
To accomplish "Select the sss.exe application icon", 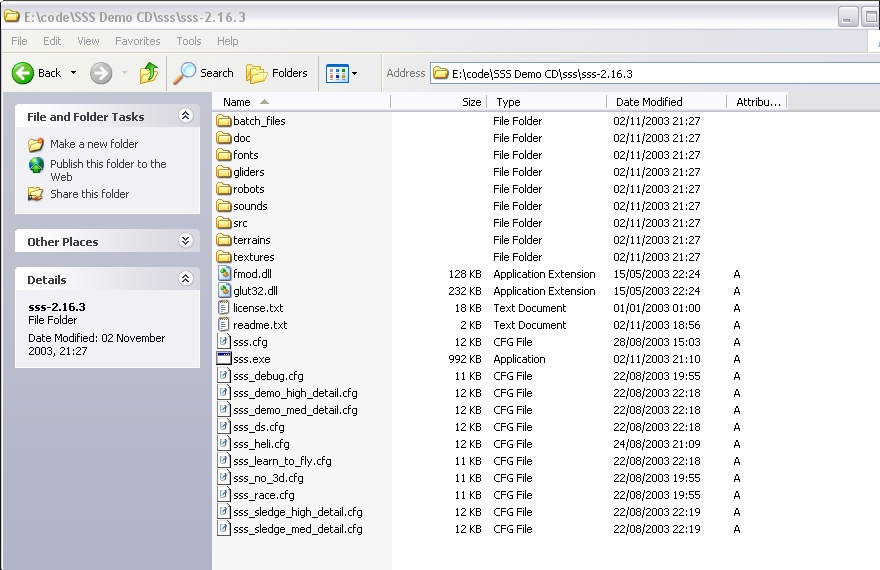I will click(224, 359).
